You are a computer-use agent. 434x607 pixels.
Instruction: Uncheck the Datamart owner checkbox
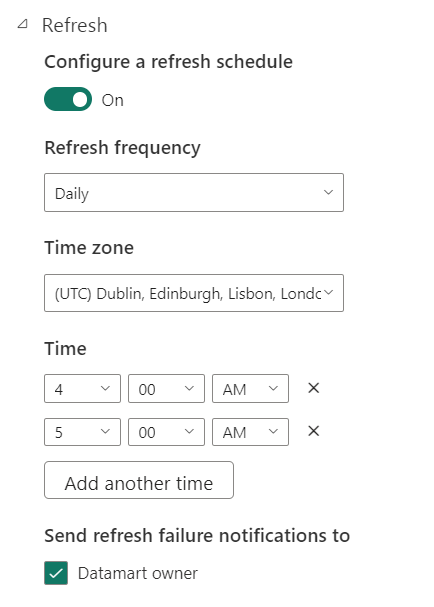click(56, 573)
